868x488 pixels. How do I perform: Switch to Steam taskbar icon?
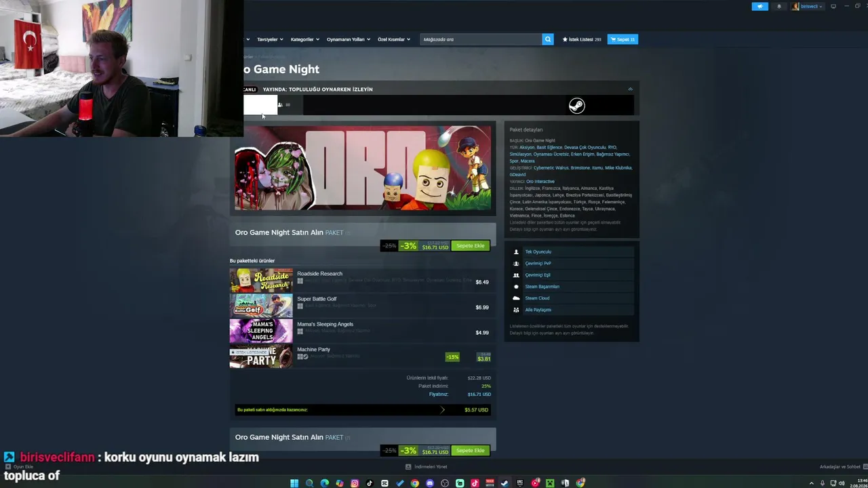point(505,483)
